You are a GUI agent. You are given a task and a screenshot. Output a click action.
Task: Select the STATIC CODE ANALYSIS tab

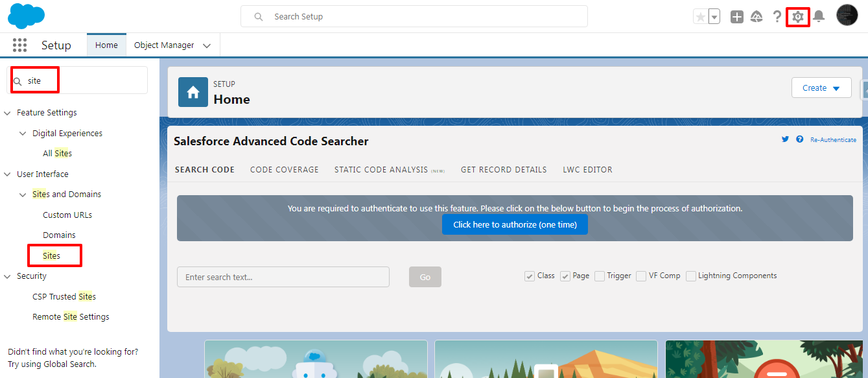click(390, 170)
